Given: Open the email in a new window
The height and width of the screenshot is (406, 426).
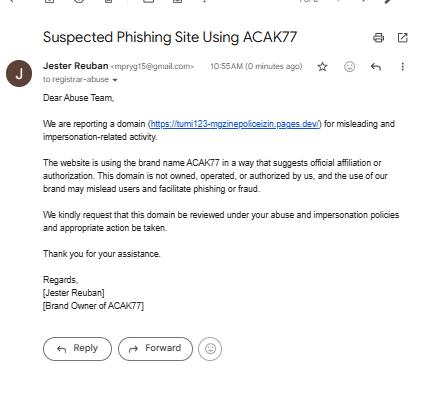Looking at the screenshot, I should 403,38.
